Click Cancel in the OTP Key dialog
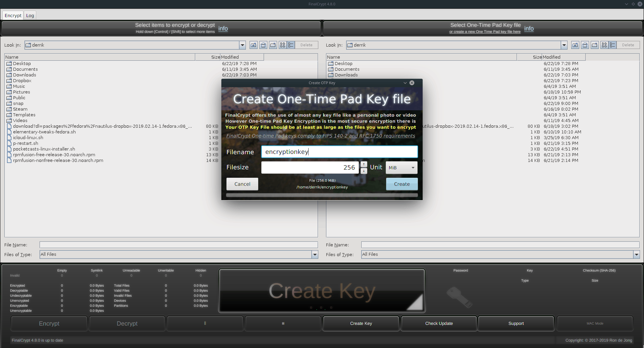This screenshot has height=348, width=644. 242,184
